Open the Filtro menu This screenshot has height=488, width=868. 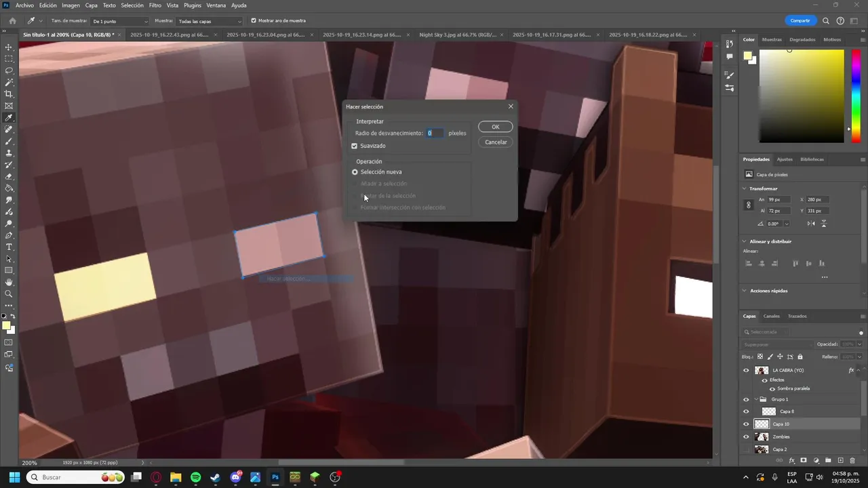pos(155,5)
